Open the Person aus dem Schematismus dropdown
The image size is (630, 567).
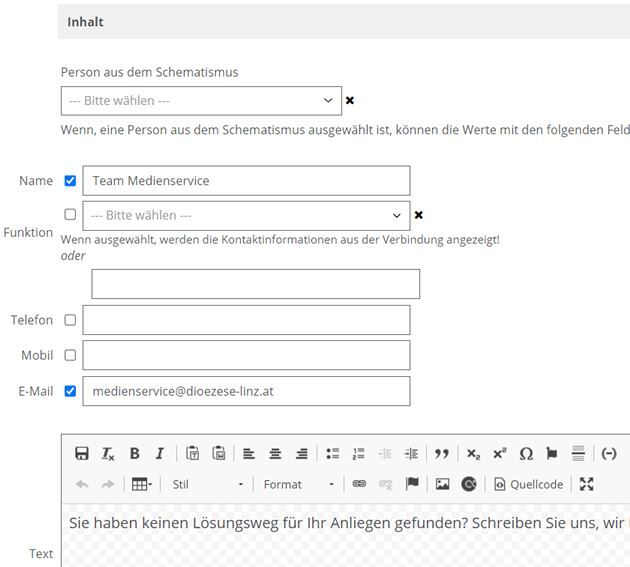tap(200, 101)
